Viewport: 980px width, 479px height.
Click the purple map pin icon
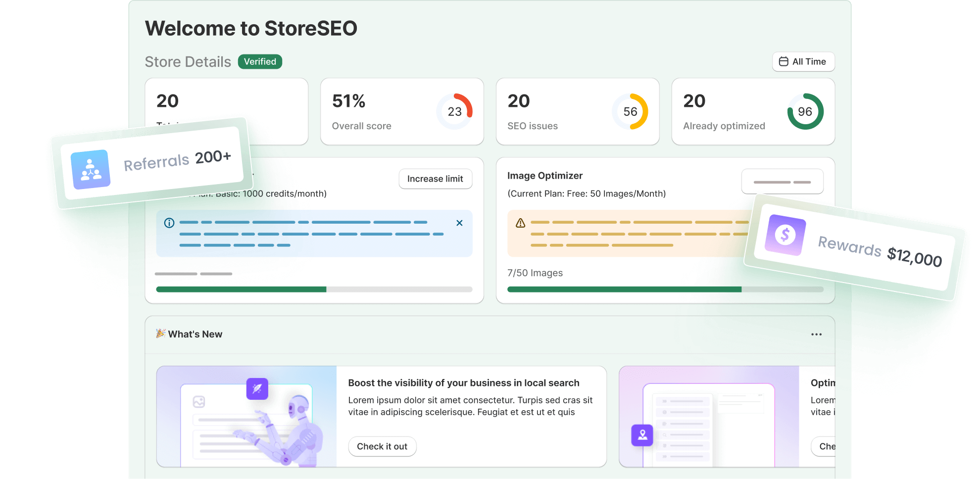642,435
